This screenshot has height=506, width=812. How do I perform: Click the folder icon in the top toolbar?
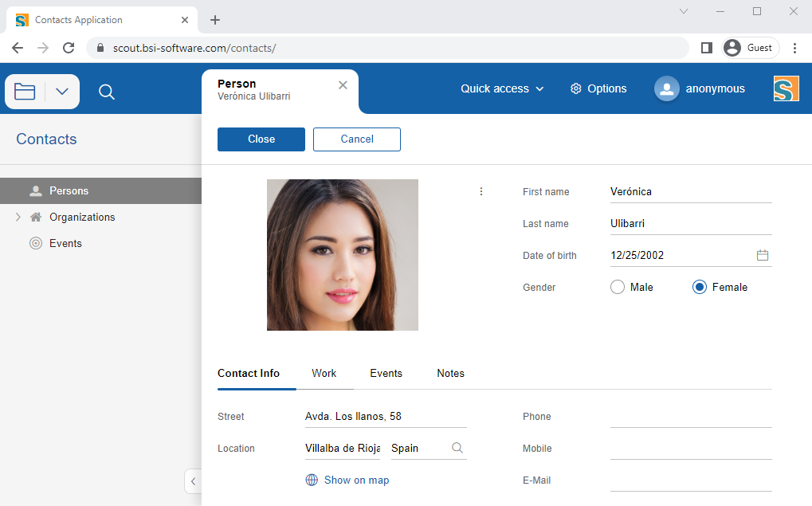tap(24, 92)
